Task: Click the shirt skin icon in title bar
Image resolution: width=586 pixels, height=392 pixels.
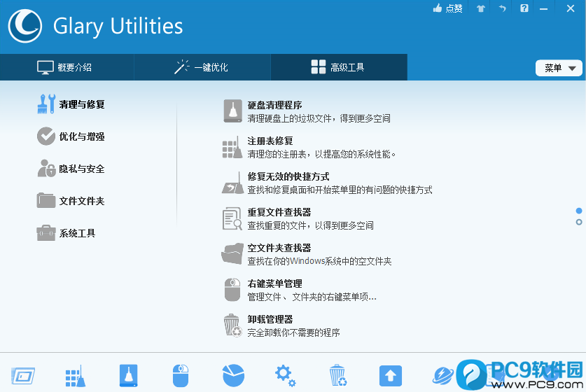Action: 480,8
